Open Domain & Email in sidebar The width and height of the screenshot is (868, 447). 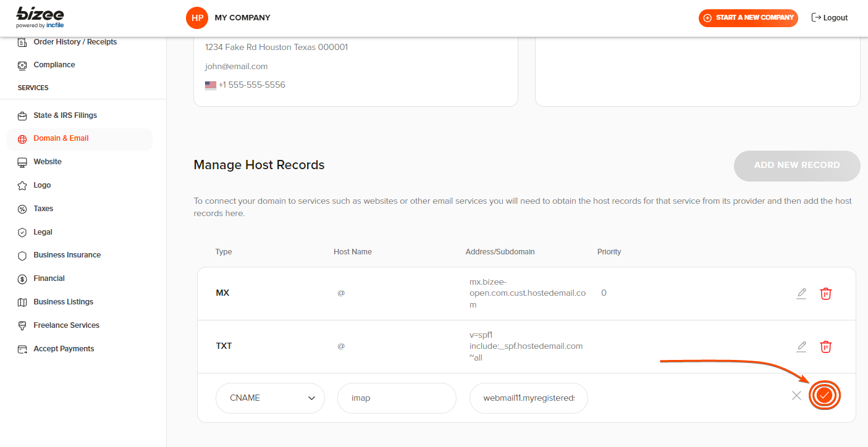[x=61, y=138]
